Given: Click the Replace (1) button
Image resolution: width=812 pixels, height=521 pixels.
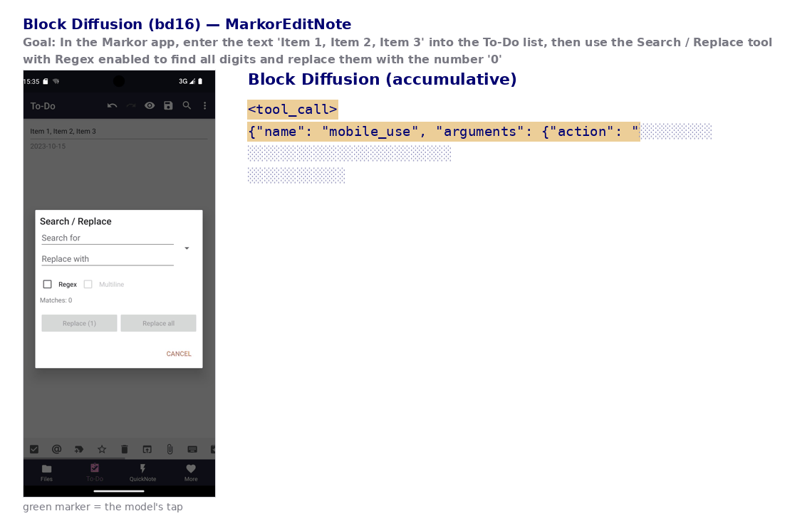Looking at the screenshot, I should tap(79, 323).
